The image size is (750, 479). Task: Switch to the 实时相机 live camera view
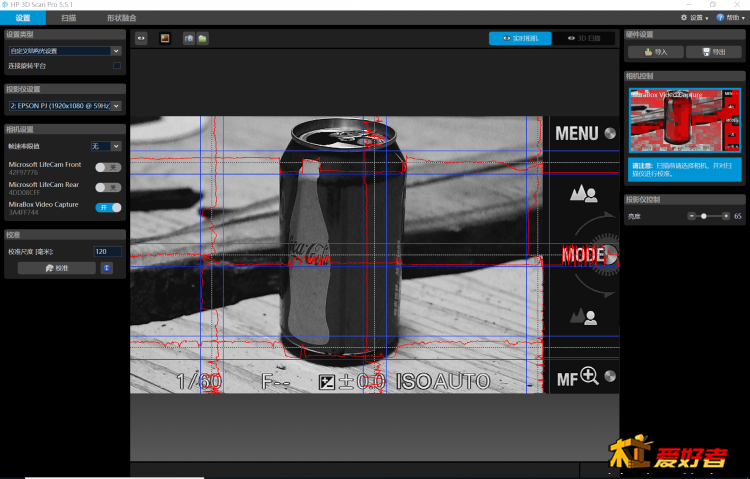(520, 38)
